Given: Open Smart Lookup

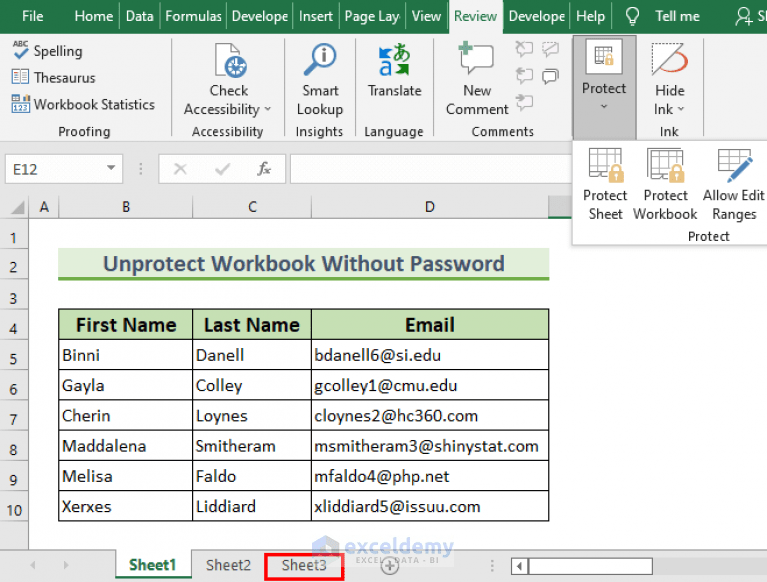Looking at the screenshot, I should coord(320,80).
